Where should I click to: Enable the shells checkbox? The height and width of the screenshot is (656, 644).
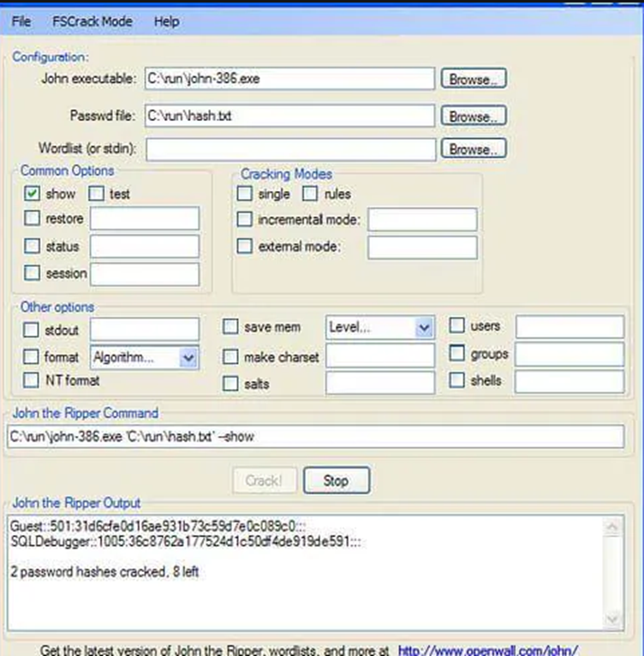[457, 380]
